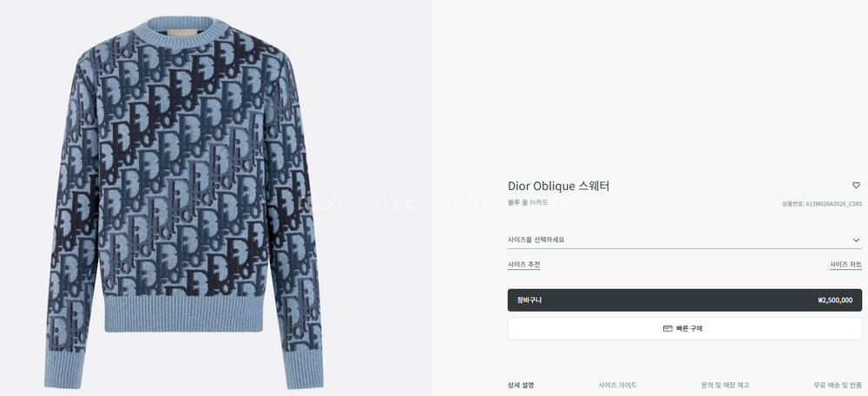Image resolution: width=868 pixels, height=396 pixels.
Task: Switch to the 사이즈 가이드 tab
Action: coord(617,385)
